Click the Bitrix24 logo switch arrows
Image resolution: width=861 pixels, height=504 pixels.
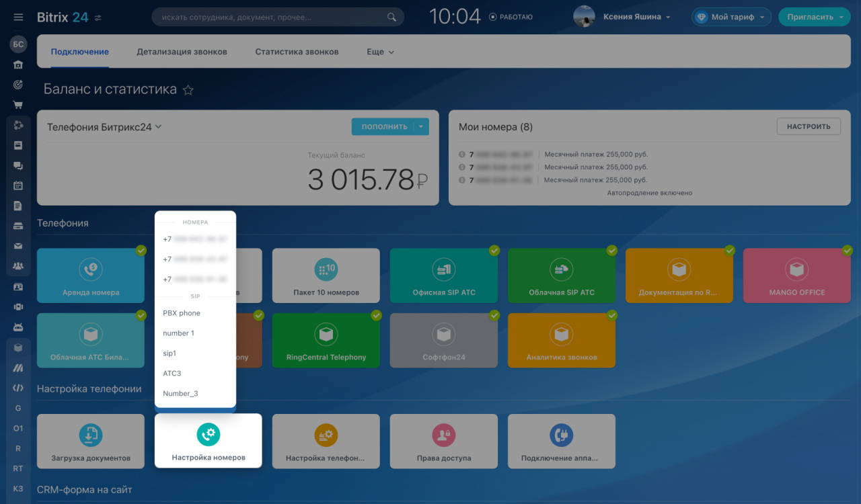tap(98, 17)
